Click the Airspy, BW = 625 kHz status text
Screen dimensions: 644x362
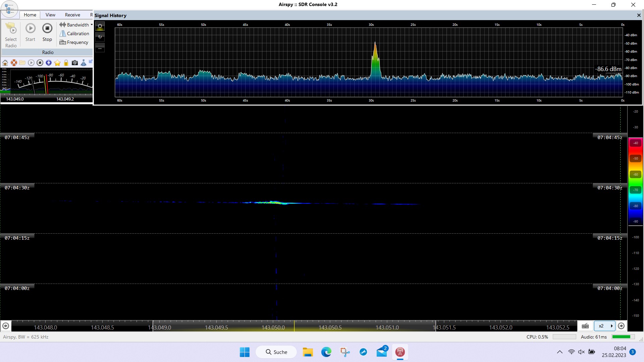[x=26, y=337]
